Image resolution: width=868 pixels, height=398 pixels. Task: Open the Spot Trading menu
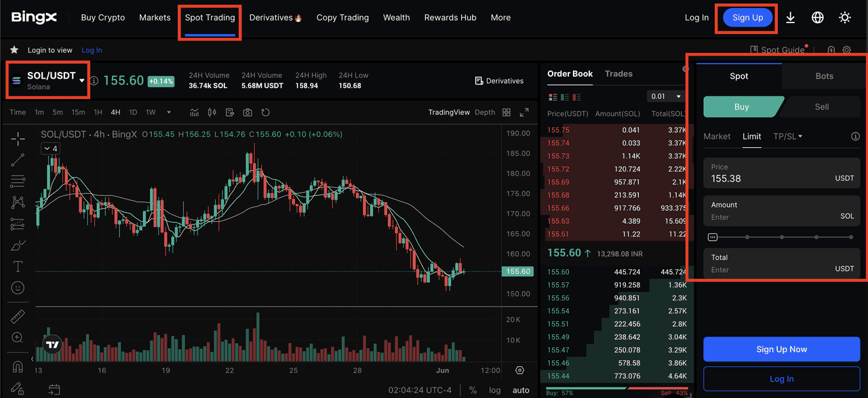pos(210,18)
